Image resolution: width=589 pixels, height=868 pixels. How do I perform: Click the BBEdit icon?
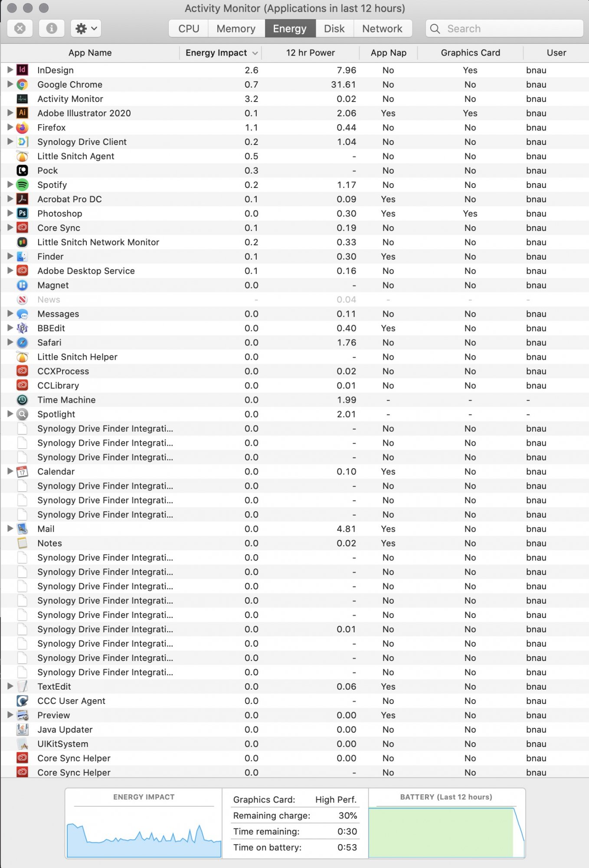click(22, 328)
